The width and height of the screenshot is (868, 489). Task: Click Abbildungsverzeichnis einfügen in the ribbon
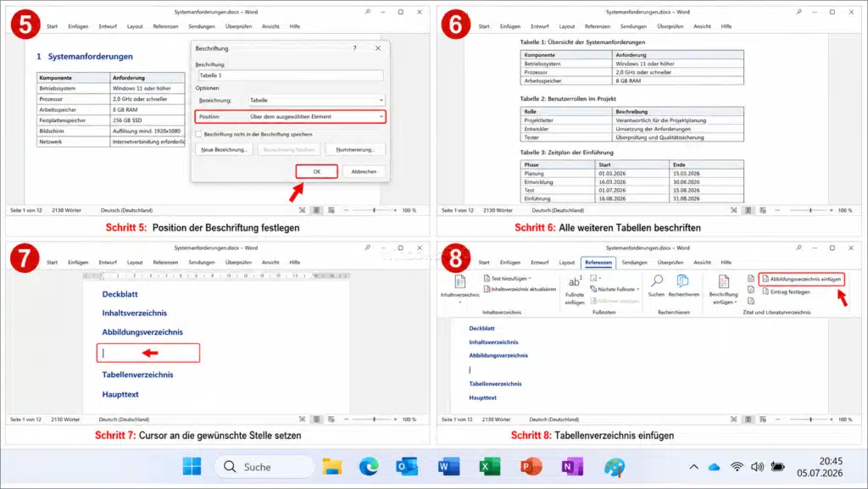tap(802, 279)
